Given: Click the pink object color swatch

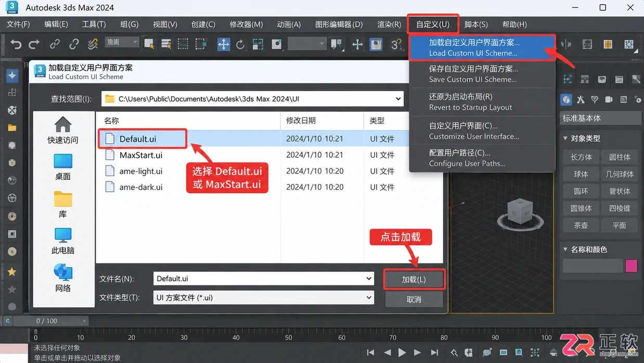Looking at the screenshot, I should [631, 266].
